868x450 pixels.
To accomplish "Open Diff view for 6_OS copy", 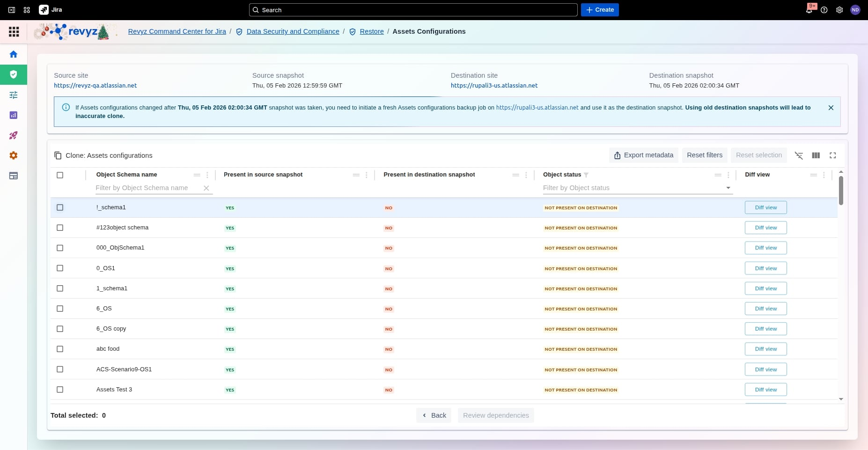I will click(x=765, y=329).
